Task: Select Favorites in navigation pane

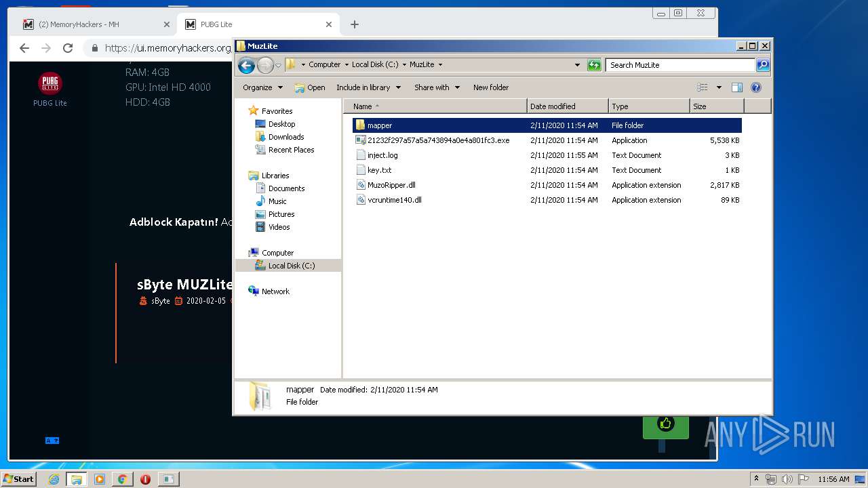Action: [270, 111]
